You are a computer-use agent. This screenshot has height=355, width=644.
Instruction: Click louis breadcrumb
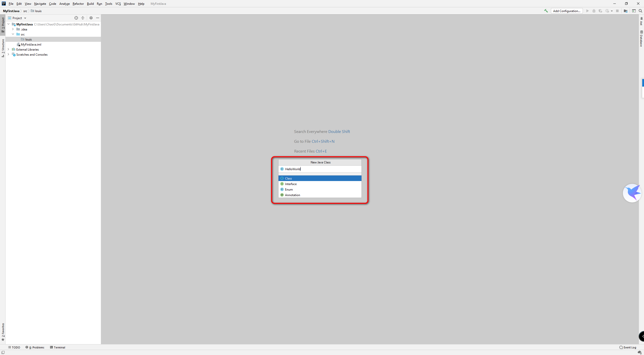click(36, 11)
